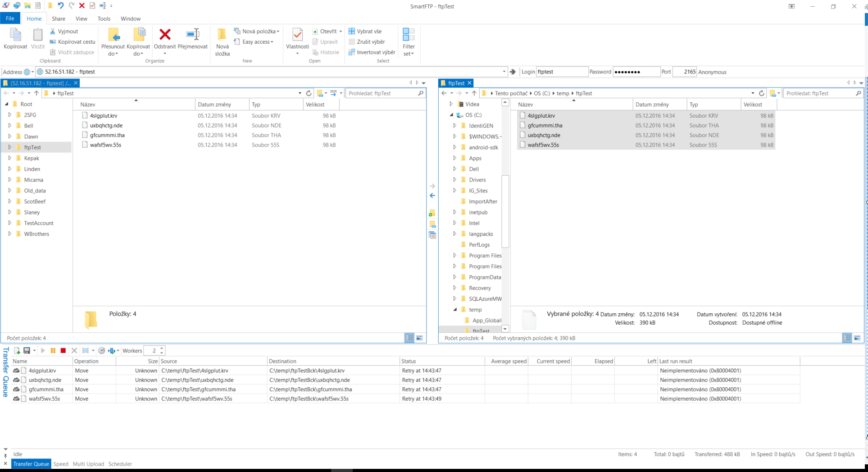
Task: Click the add new queue item icon
Action: [17, 351]
